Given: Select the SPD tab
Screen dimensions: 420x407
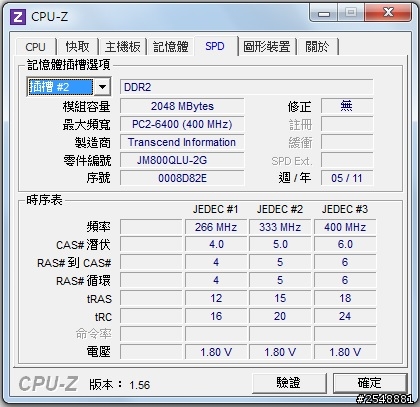Looking at the screenshot, I should [215, 46].
